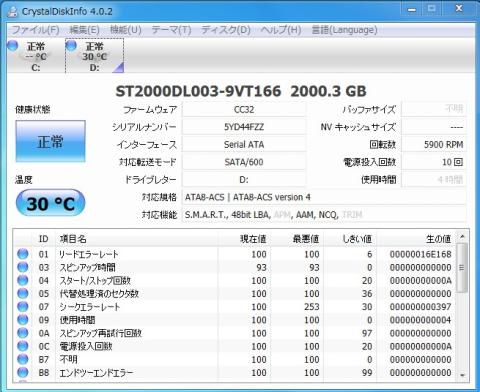Click the 項目名 column header
Image resolution: width=480 pixels, height=392 pixels.
(137, 239)
